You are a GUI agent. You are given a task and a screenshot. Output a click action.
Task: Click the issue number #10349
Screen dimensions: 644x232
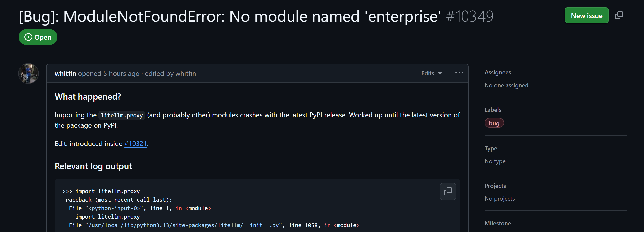click(470, 16)
